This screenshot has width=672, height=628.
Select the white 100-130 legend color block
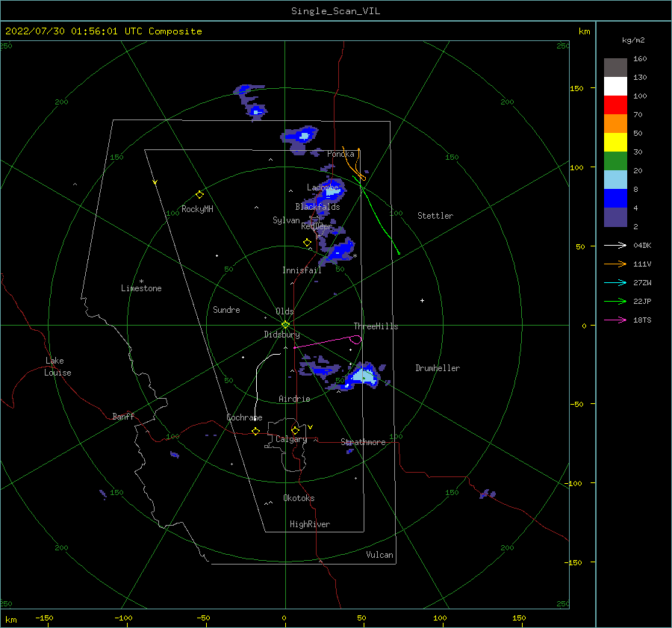[615, 87]
